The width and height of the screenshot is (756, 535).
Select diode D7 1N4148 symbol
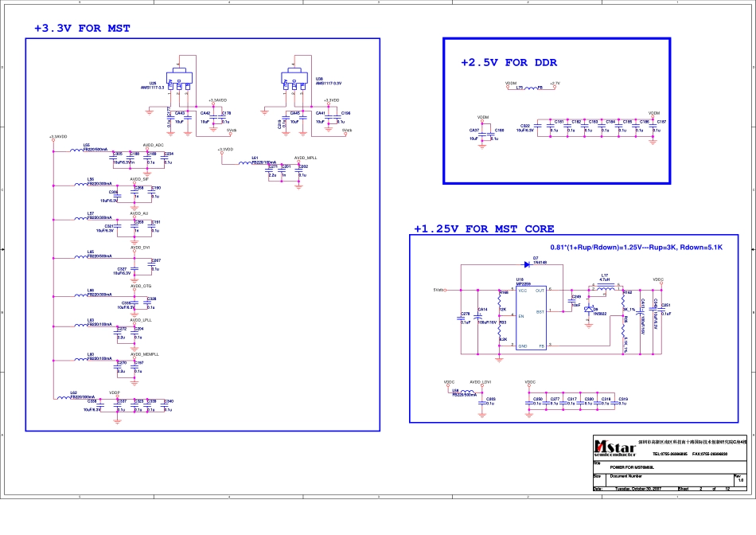pyautogui.click(x=526, y=266)
